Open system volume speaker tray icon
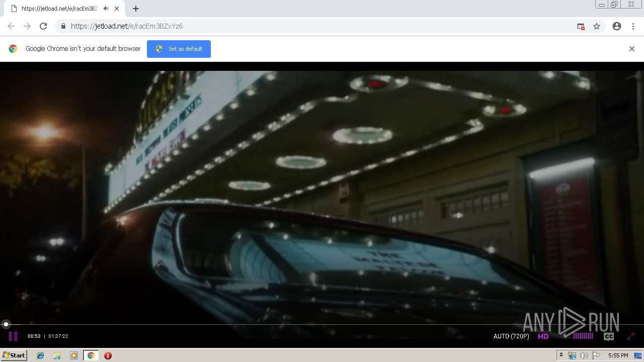The width and height of the screenshot is (644, 362). point(584,355)
